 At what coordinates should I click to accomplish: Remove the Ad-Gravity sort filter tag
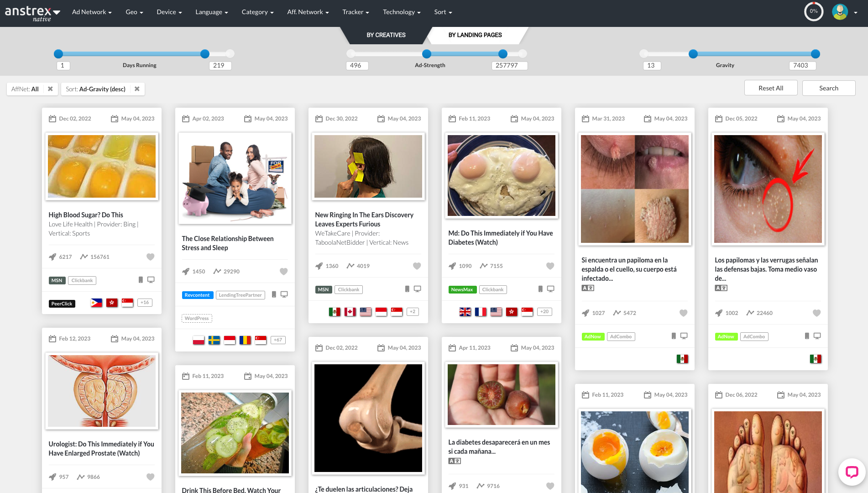(x=137, y=89)
